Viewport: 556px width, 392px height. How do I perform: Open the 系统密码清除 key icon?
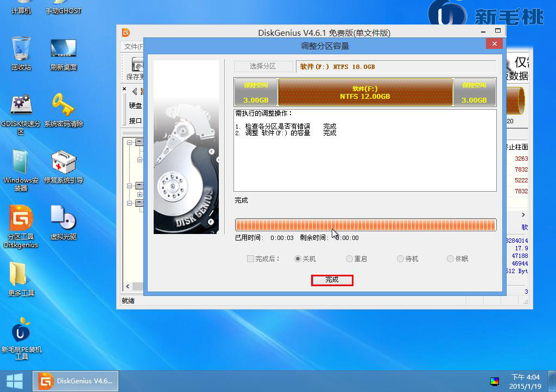point(64,110)
